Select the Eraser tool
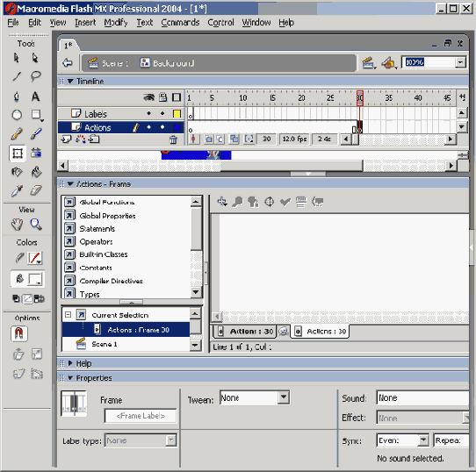 pyautogui.click(x=36, y=190)
